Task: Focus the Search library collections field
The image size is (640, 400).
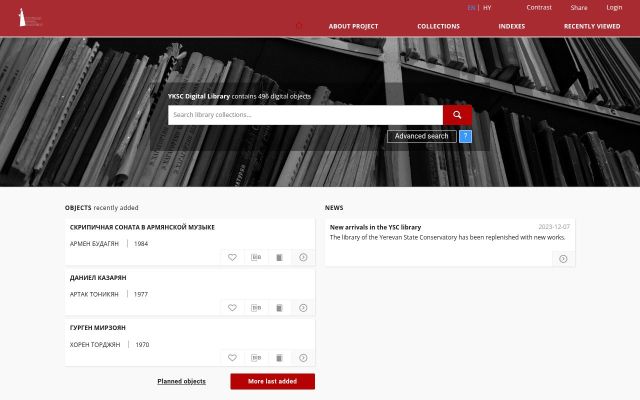Action: point(305,115)
